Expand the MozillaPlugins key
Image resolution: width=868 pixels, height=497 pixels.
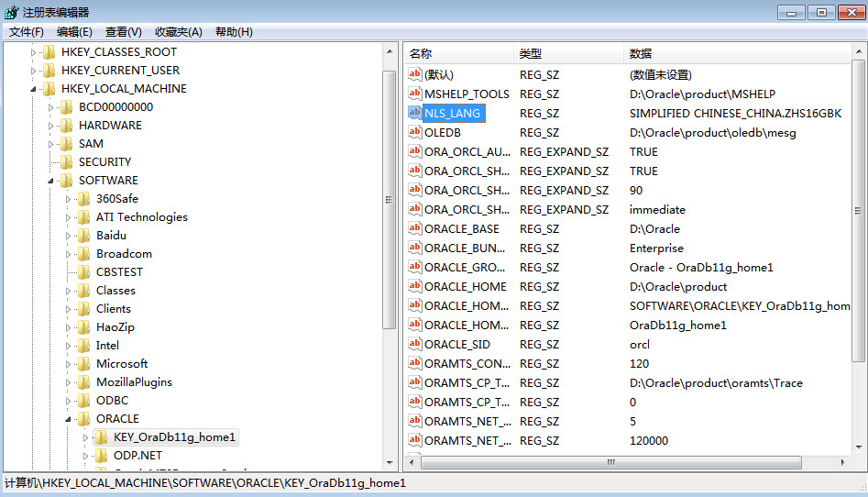68,382
